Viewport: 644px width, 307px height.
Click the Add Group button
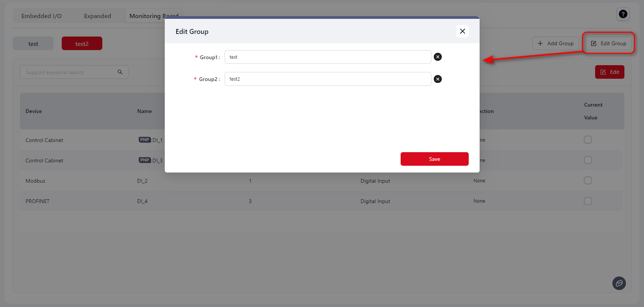[555, 43]
